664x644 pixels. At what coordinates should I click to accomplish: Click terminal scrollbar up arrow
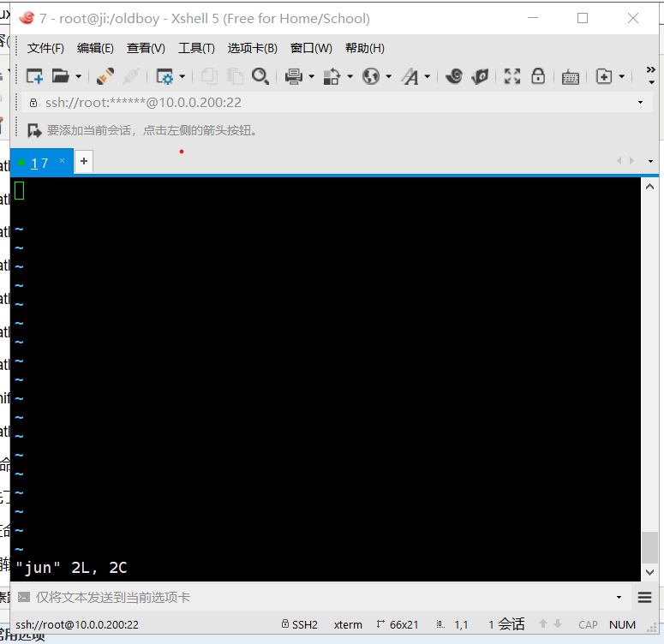649,187
